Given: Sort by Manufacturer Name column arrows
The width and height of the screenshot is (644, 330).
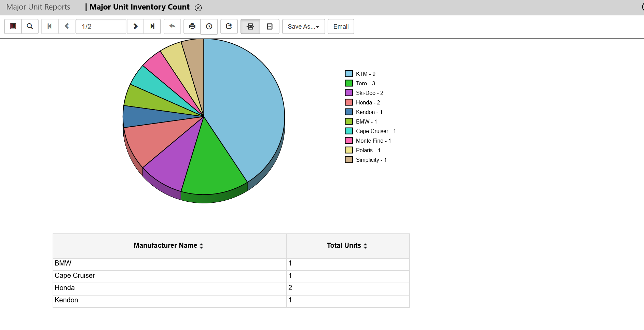Looking at the screenshot, I should point(201,246).
